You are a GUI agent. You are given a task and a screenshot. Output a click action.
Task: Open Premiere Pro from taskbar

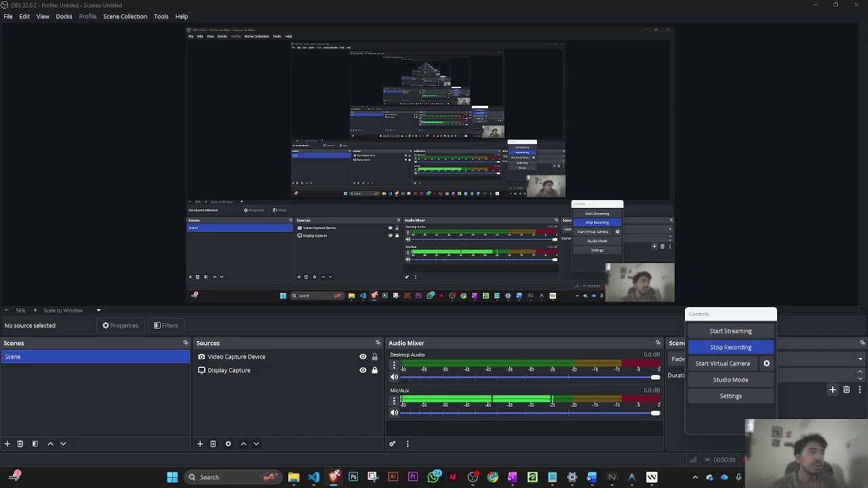(x=413, y=477)
